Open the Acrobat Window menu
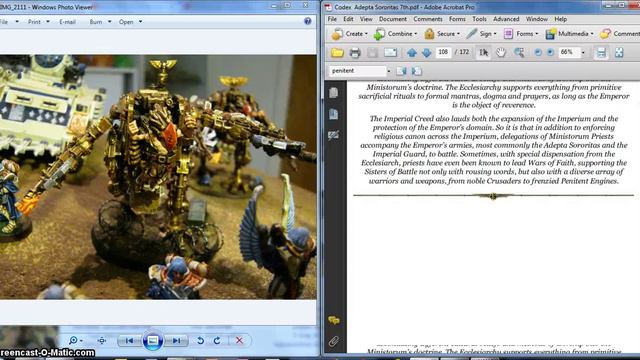 coord(537,19)
